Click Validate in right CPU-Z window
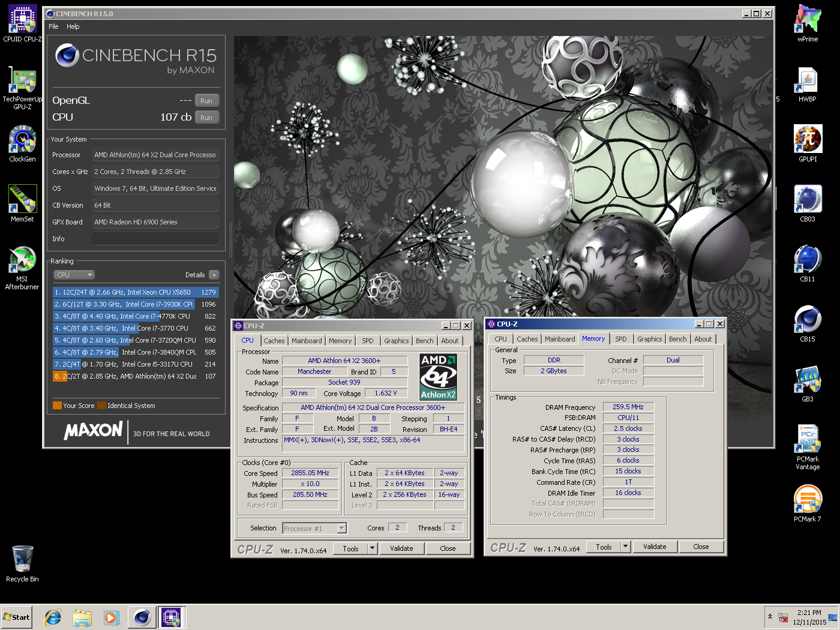 (655, 547)
